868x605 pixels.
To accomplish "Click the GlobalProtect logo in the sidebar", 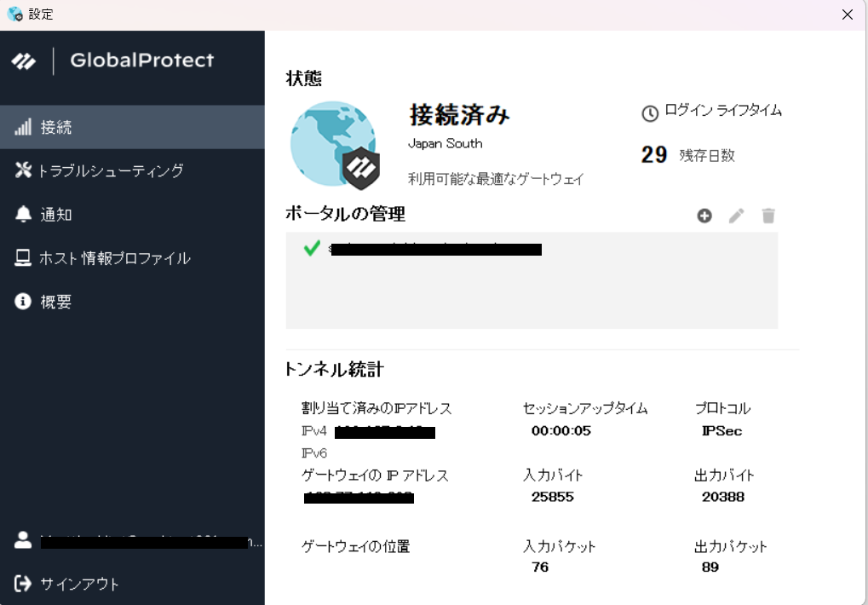I will pos(23,61).
